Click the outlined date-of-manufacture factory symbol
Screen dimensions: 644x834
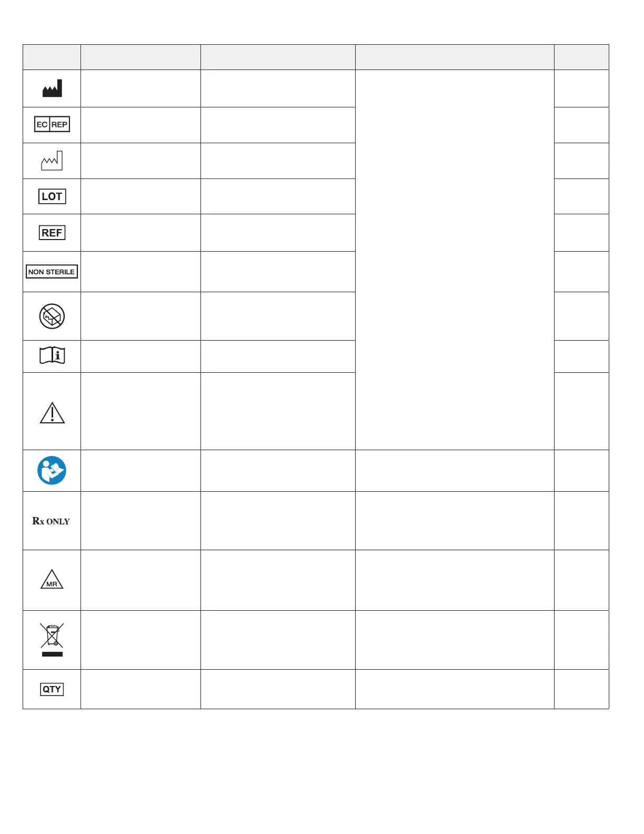point(52,161)
